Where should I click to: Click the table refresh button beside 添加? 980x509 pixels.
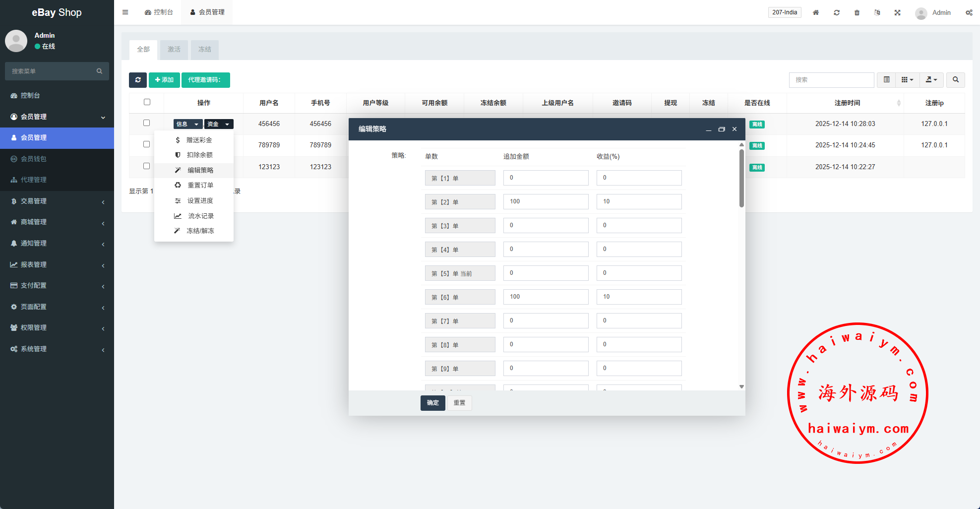(137, 80)
